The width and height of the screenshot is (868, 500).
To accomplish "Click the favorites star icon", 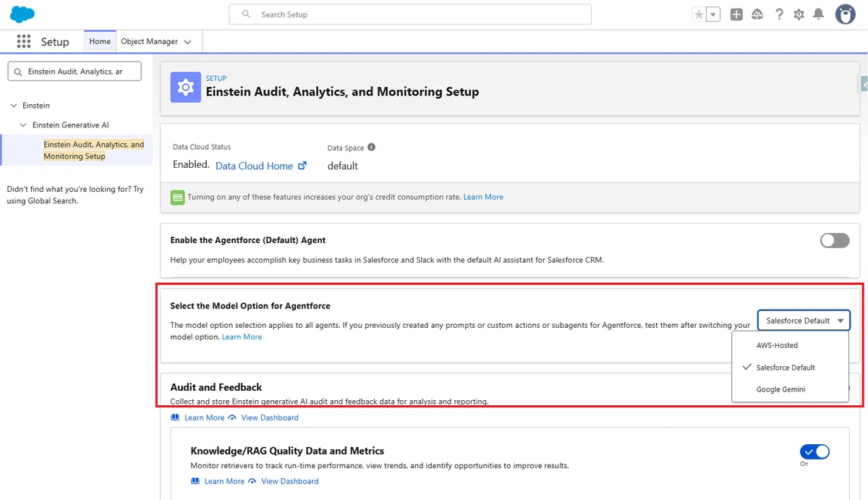I will [x=699, y=14].
